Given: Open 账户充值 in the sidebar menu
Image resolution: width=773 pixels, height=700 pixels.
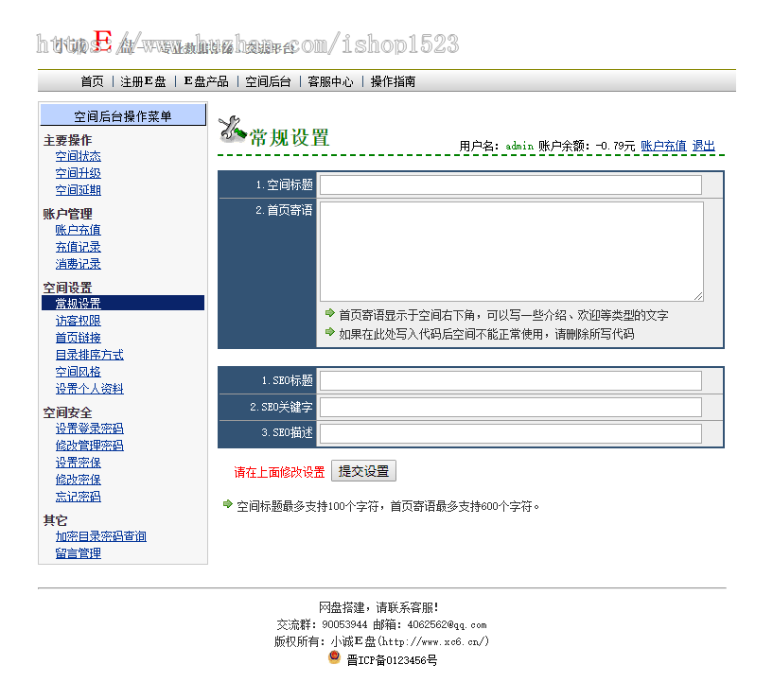Looking at the screenshot, I should (78, 230).
